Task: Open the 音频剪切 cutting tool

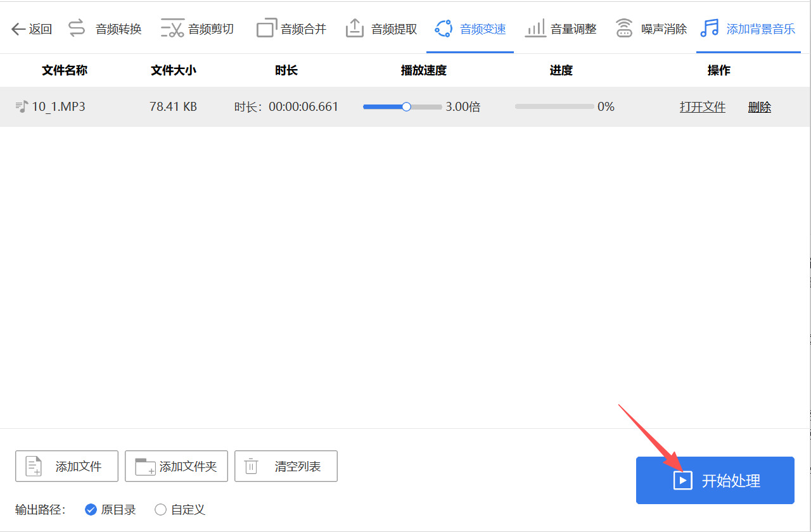Action: pos(171,27)
